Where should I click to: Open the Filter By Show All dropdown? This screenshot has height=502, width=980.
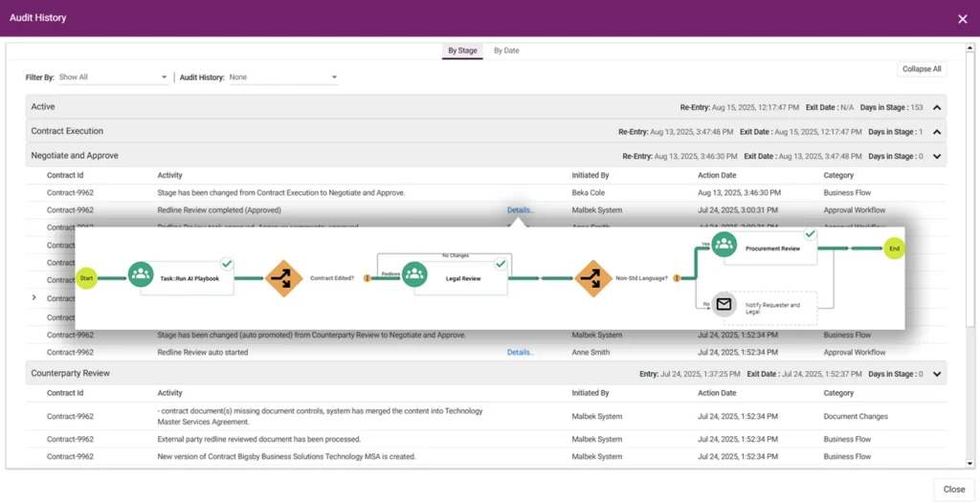pyautogui.click(x=113, y=77)
